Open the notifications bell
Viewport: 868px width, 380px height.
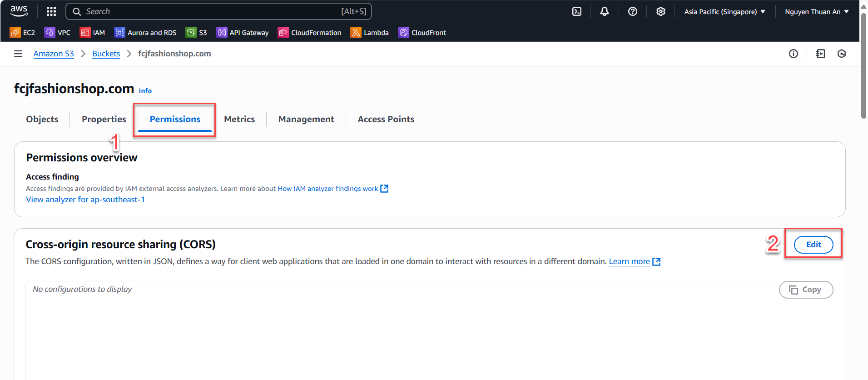[605, 11]
